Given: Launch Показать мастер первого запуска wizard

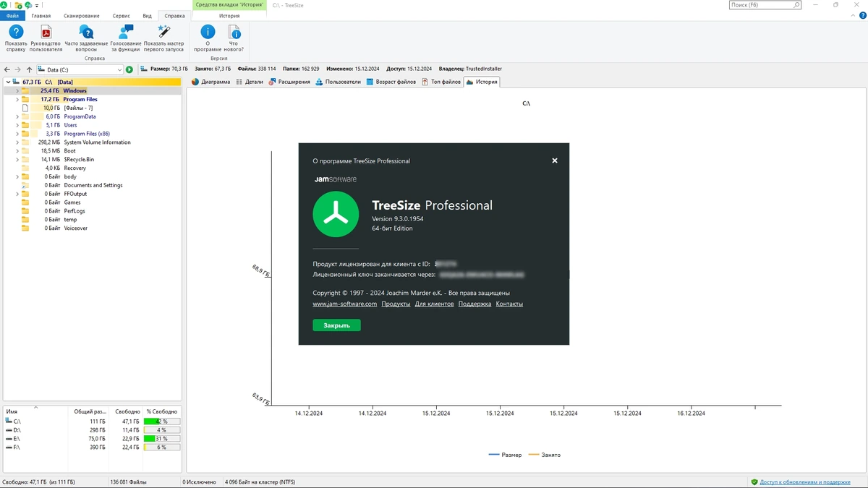Looking at the screenshot, I should tap(164, 32).
